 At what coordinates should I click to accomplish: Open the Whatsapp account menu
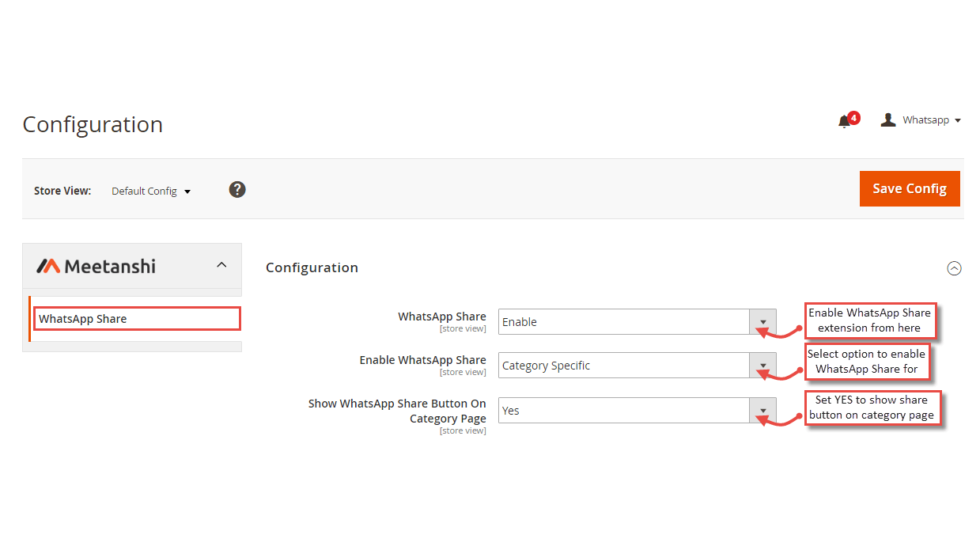click(x=932, y=120)
